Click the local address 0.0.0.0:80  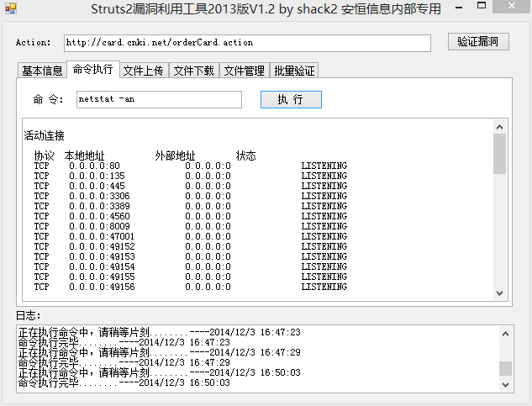(94, 166)
